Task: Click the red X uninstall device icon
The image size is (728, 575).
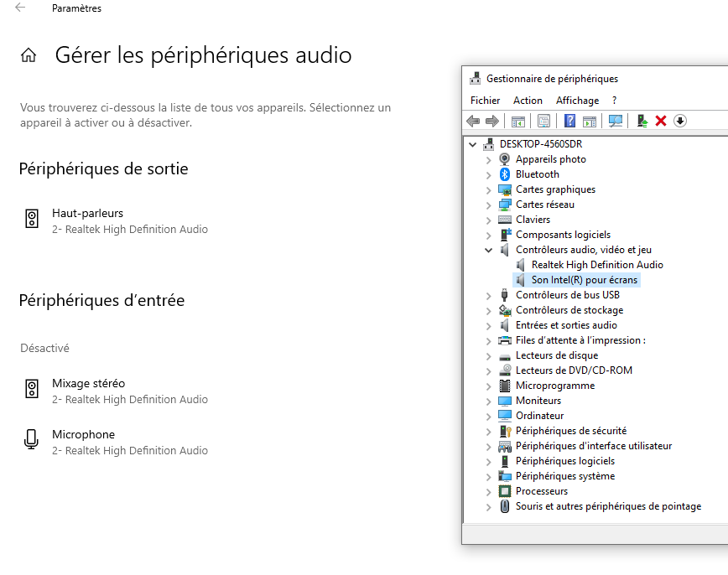Action: 661,122
